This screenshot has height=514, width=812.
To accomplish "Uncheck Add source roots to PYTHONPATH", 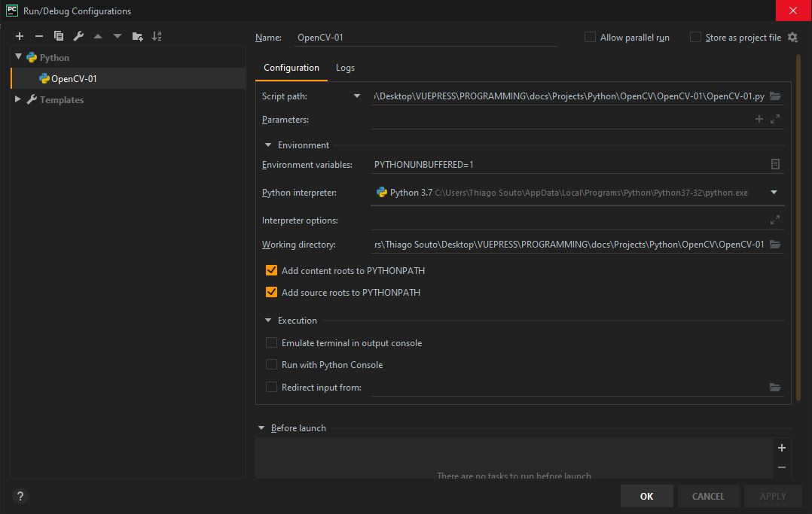I will [x=271, y=293].
